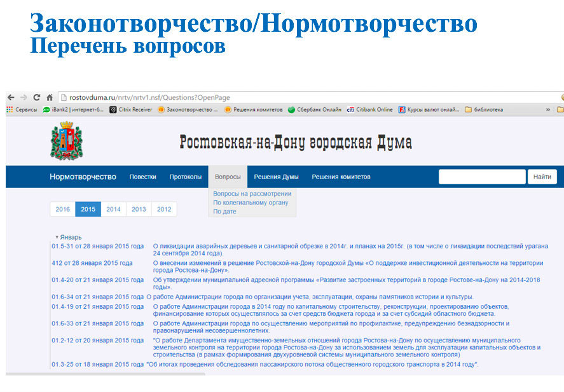Open the Сервисы apps bookmark
This screenshot has height=392, width=564.
pos(22,109)
